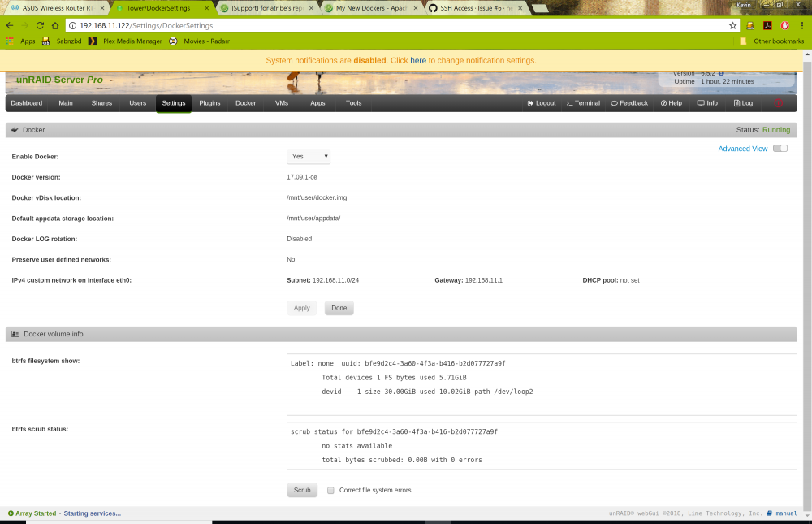Open the Other bookmarks folder
This screenshot has height=524, width=812.
tap(772, 41)
